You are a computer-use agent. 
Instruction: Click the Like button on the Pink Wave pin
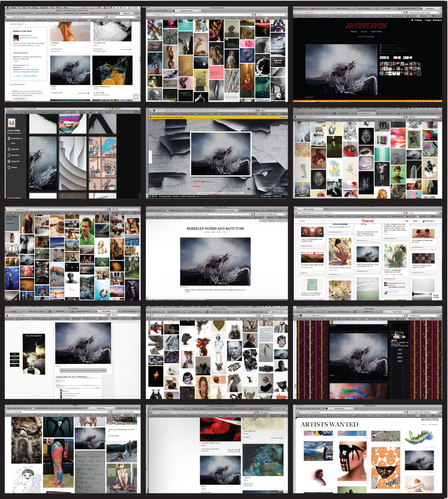click(x=310, y=253)
